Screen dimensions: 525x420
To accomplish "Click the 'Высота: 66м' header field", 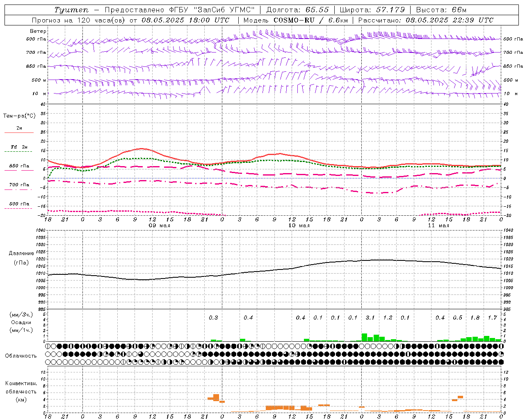I will pos(441,10).
